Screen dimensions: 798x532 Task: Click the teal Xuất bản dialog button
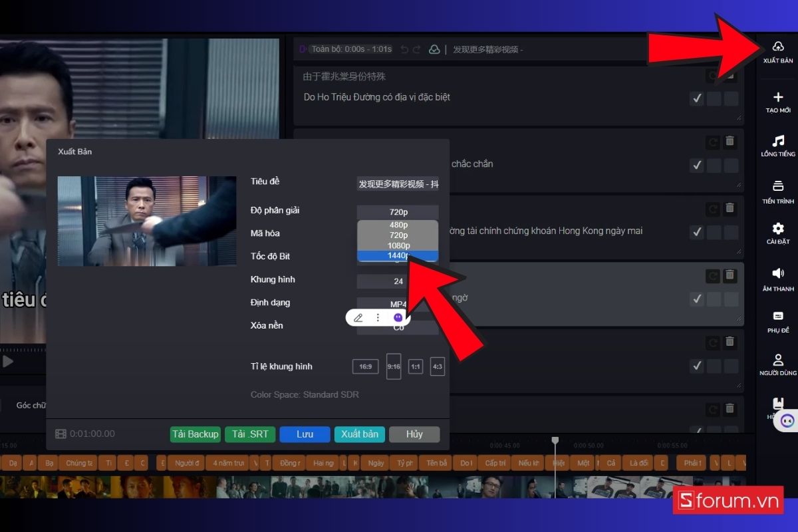pos(360,434)
